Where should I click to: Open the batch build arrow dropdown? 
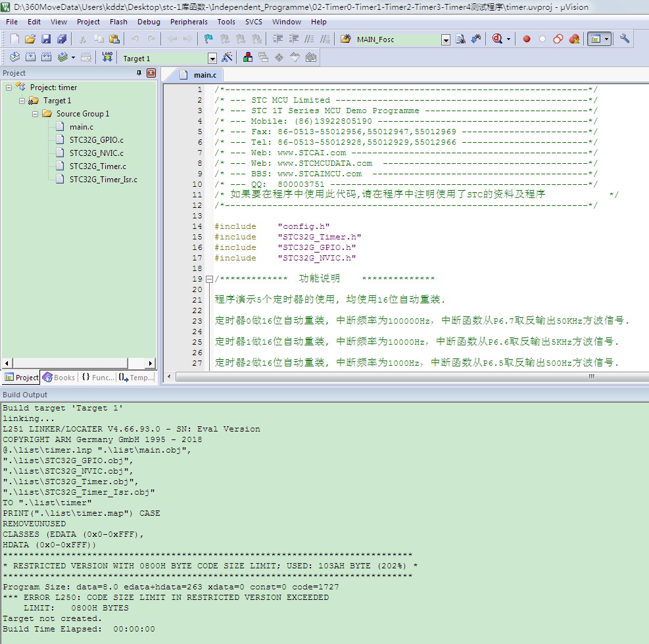pyautogui.click(x=73, y=58)
